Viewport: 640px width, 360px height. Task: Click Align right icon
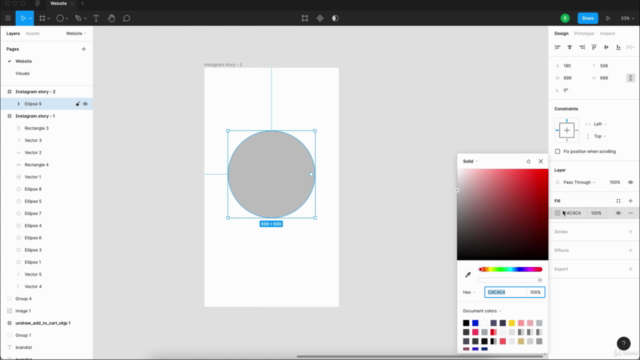582,47
